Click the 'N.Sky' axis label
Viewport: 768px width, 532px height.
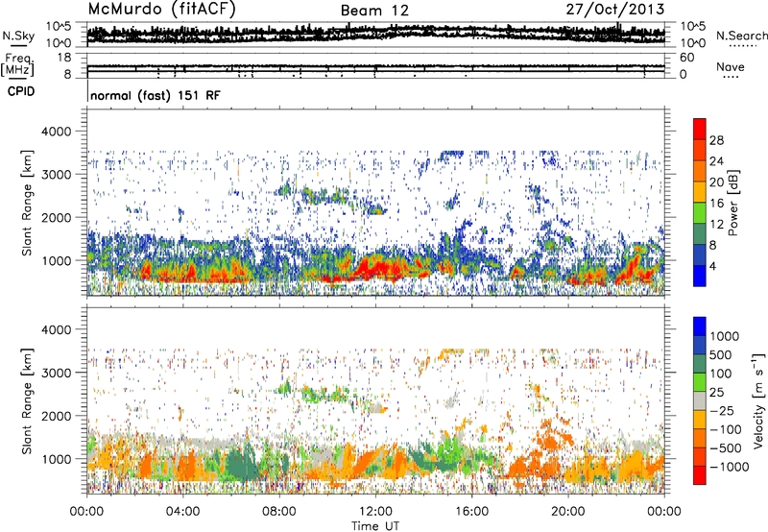pyautogui.click(x=18, y=36)
